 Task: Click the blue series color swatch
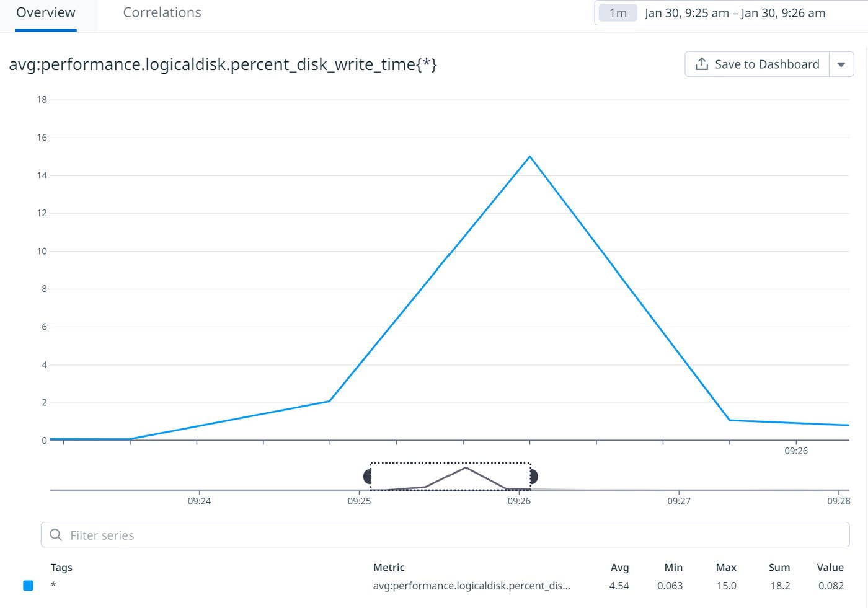click(28, 586)
